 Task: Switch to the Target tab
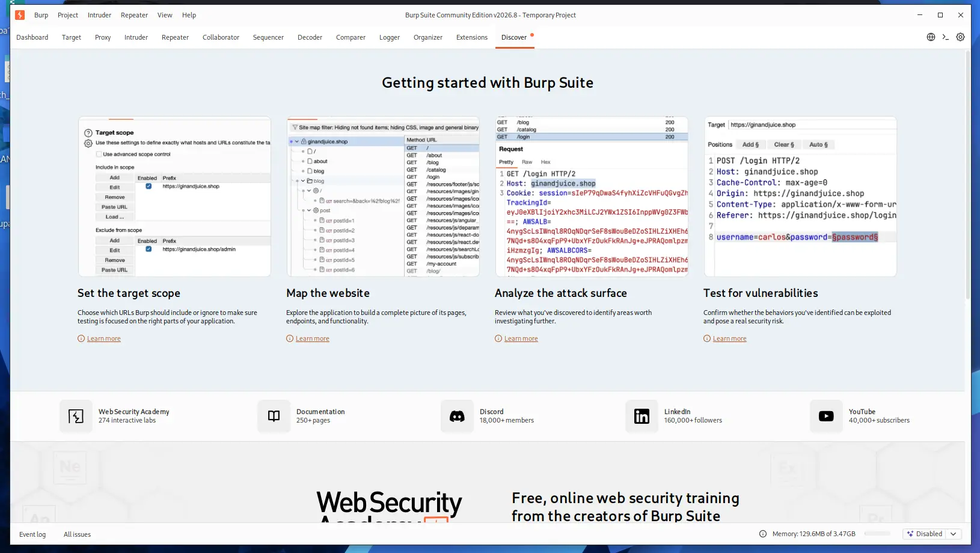coord(72,37)
